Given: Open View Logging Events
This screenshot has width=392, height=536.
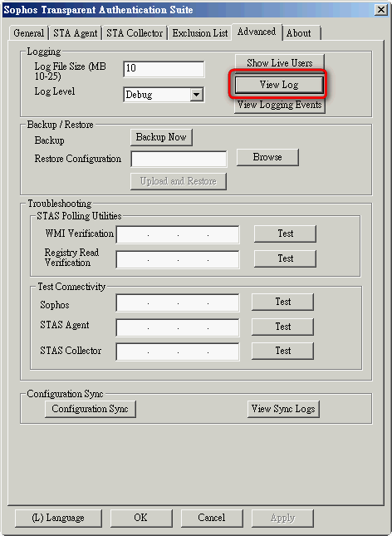Looking at the screenshot, I should coord(280,105).
